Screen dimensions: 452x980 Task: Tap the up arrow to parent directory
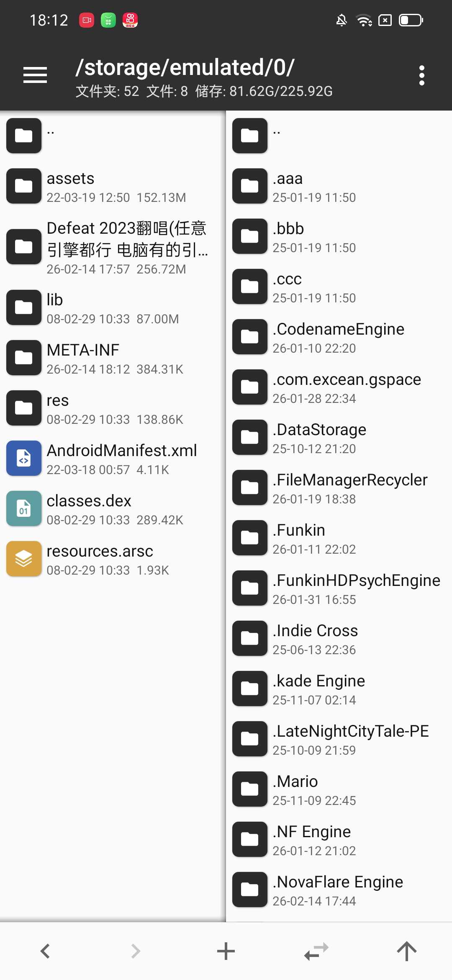coord(407,951)
